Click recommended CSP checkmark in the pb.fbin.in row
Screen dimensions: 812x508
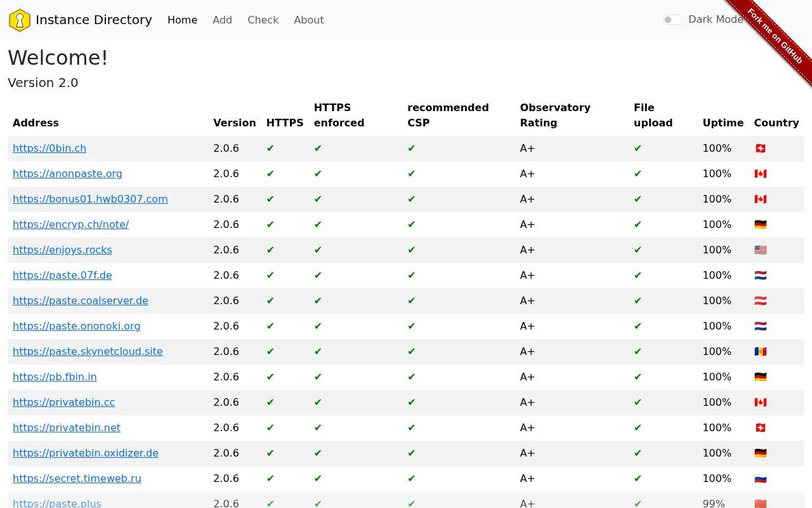(411, 377)
